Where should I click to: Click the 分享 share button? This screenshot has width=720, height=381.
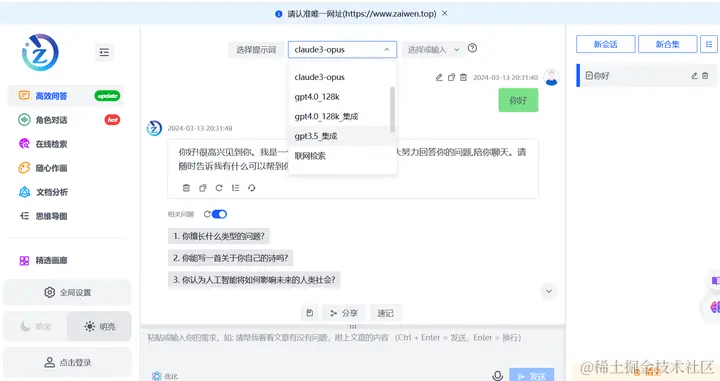pyautogui.click(x=344, y=313)
